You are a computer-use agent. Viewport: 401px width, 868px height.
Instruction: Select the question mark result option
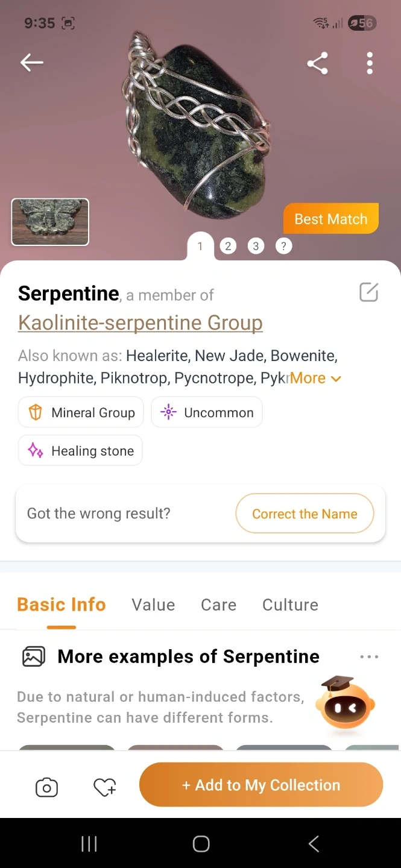pyautogui.click(x=283, y=246)
